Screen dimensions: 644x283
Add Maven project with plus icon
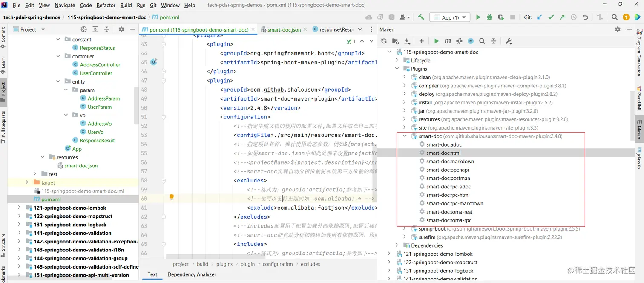pos(421,41)
